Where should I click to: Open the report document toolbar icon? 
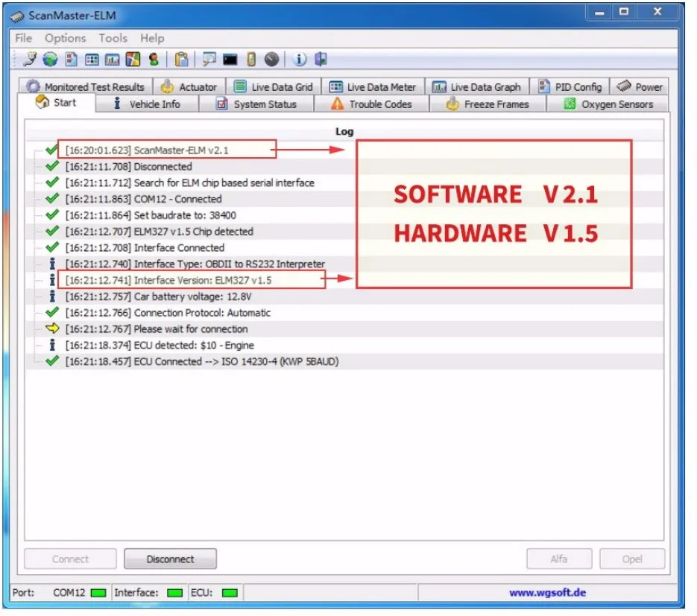click(x=71, y=59)
